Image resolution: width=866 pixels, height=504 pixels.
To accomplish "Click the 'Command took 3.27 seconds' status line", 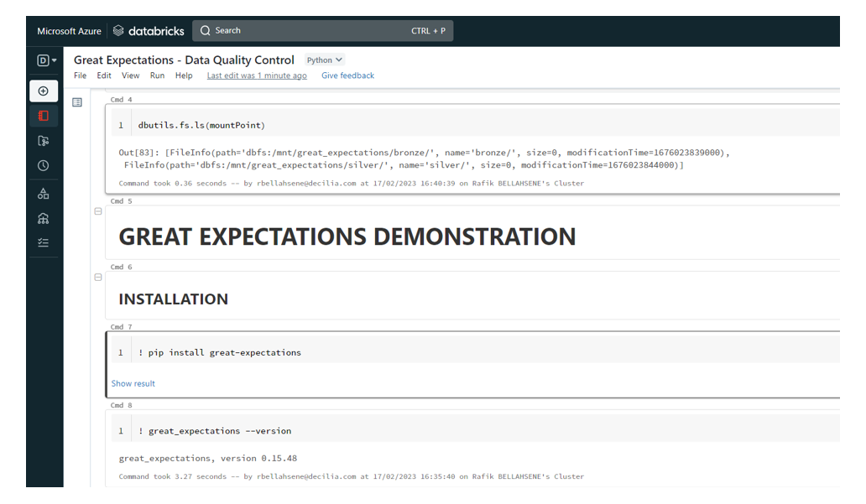I will (352, 476).
